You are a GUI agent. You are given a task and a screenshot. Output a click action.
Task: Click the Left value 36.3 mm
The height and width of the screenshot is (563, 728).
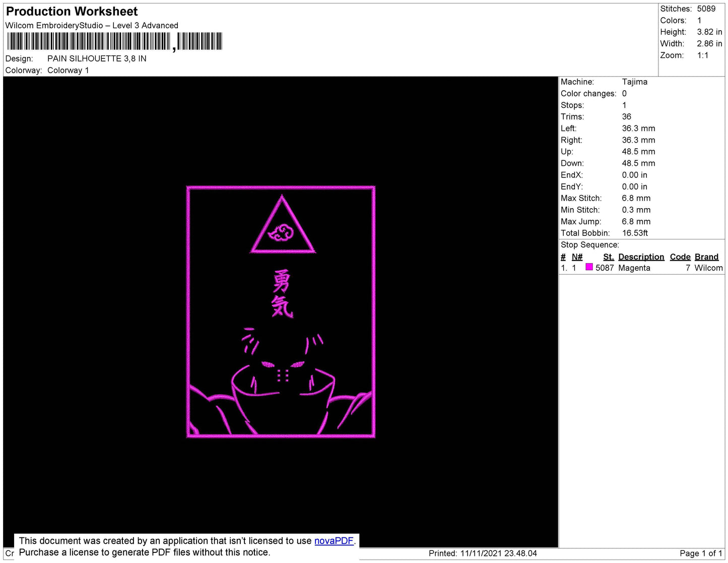click(x=638, y=128)
